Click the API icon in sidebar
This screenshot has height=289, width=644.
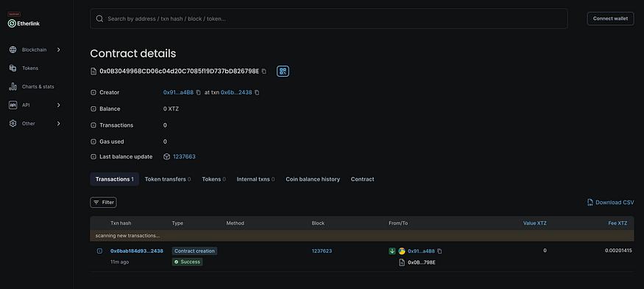pyautogui.click(x=13, y=105)
